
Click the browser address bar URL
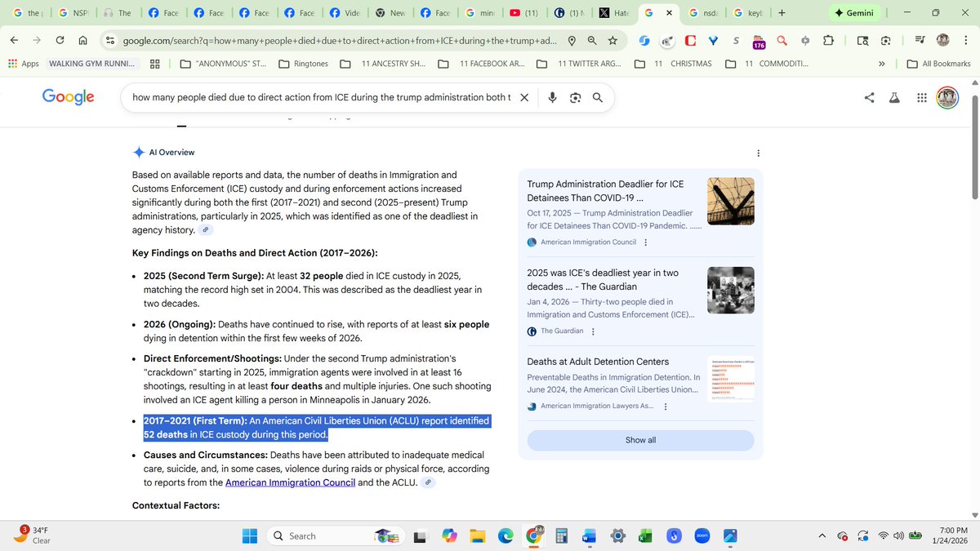click(339, 40)
